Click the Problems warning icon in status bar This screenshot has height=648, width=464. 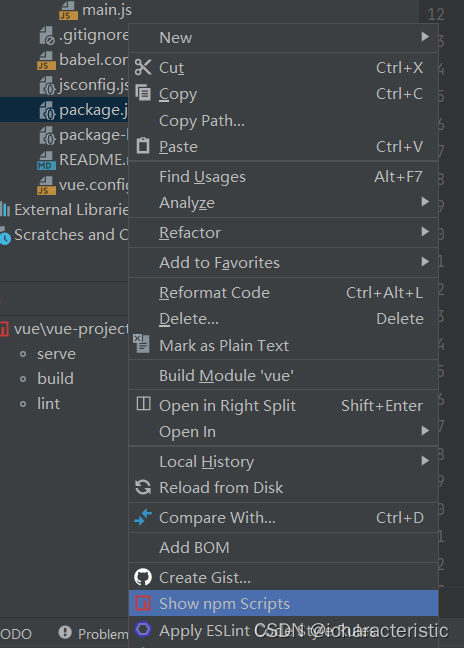pos(65,632)
